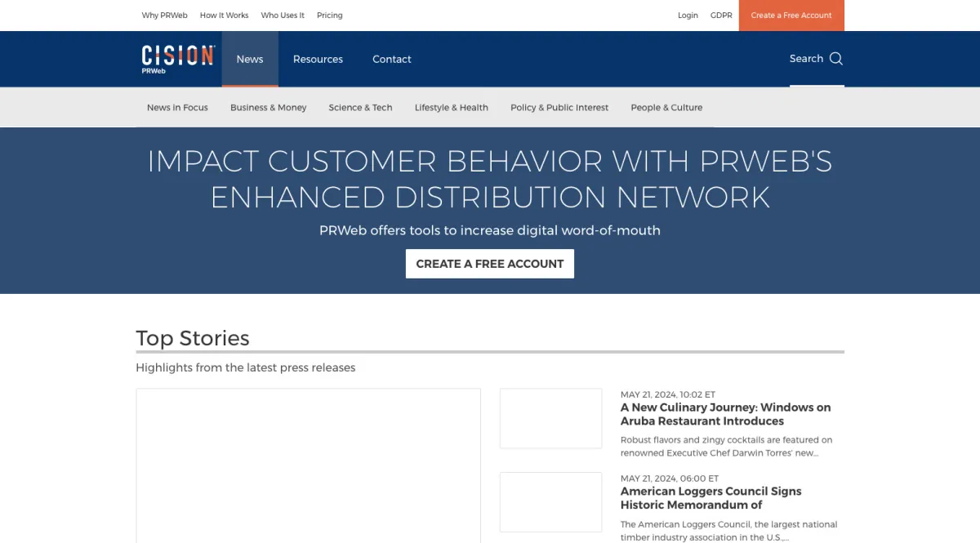
Task: Open the GDPR link
Action: pyautogui.click(x=721, y=16)
